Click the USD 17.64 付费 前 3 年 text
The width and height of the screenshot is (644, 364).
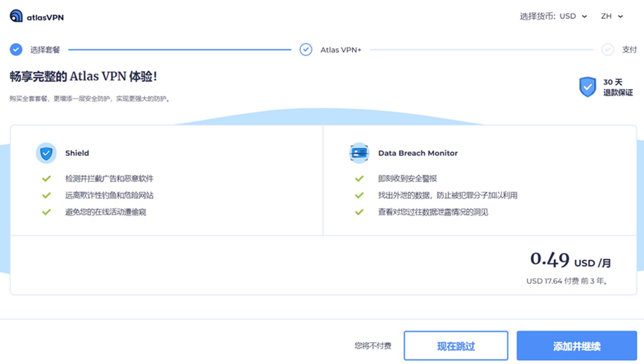(567, 281)
